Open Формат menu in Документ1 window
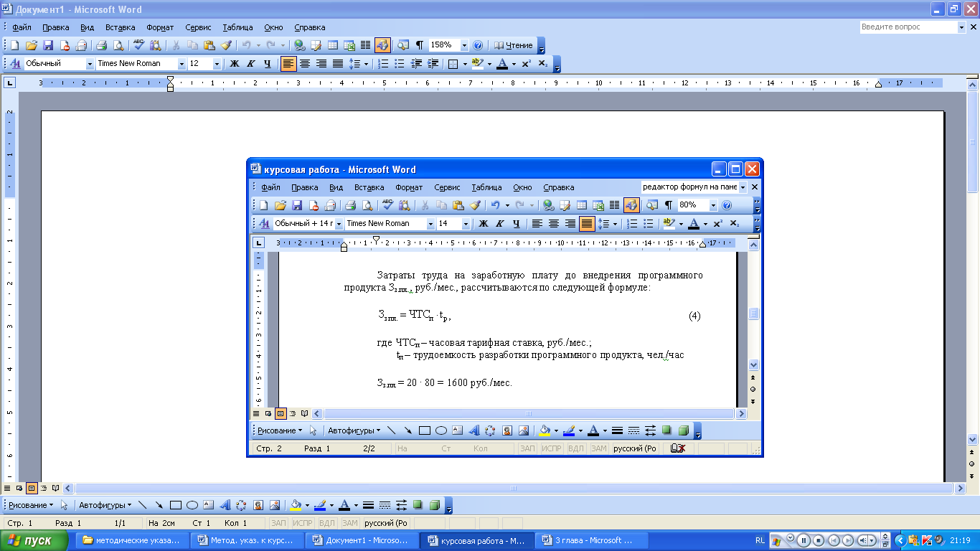The image size is (980, 551). point(160,27)
